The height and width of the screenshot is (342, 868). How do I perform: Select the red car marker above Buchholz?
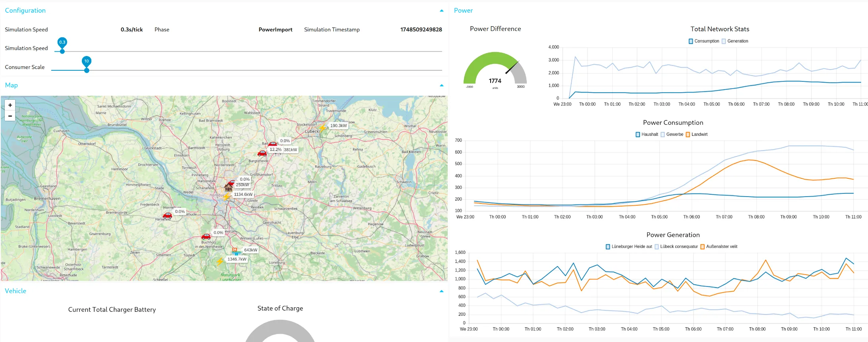[206, 236]
